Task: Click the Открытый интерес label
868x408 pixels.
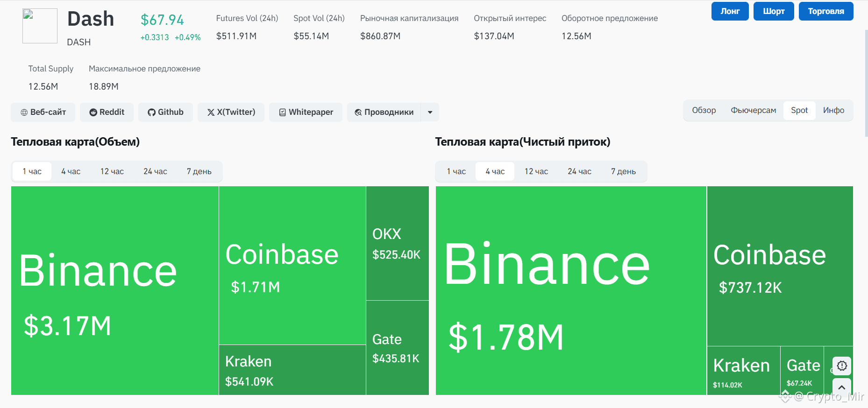Action: (510, 18)
